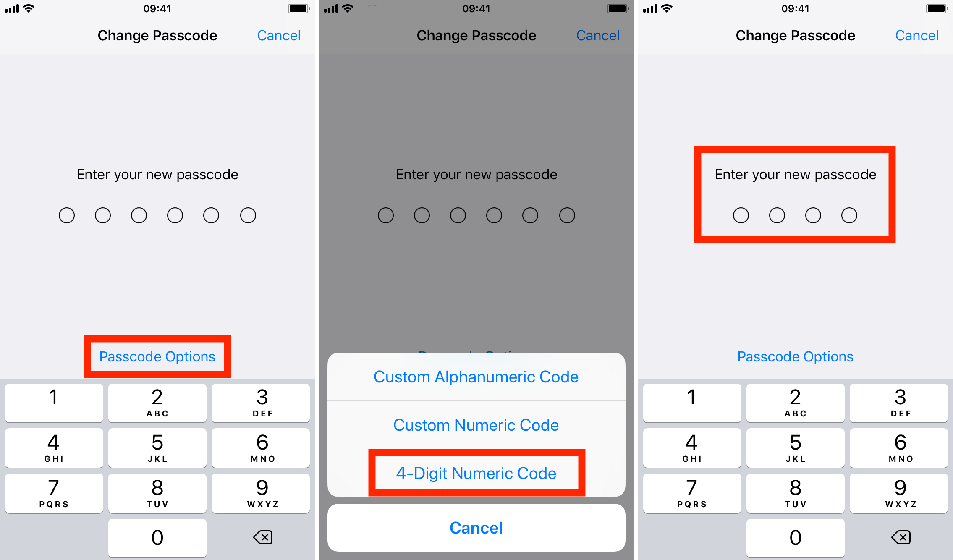Tap the '0' key on numeric keypad
Image resolution: width=953 pixels, height=560 pixels.
point(158,538)
